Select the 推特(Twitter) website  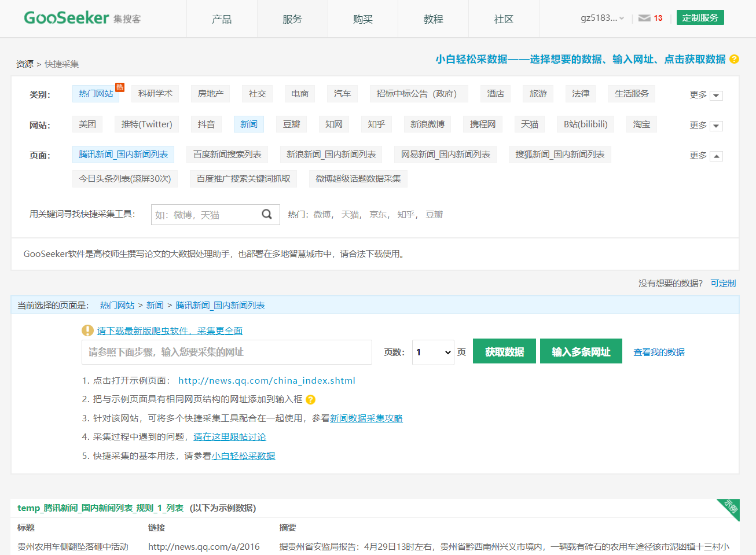click(147, 124)
